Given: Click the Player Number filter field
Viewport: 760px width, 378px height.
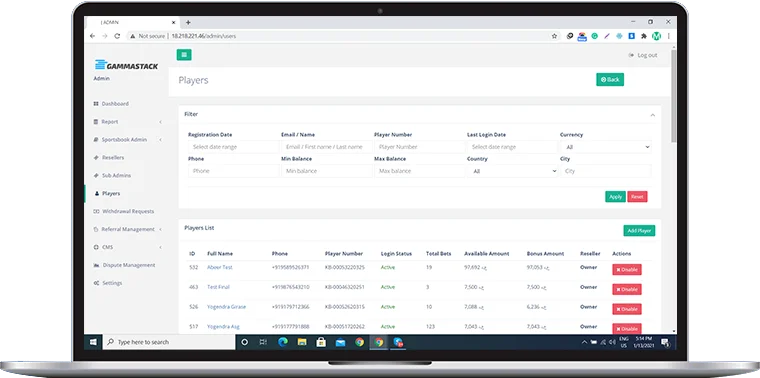Looking at the screenshot, I should (x=420, y=147).
